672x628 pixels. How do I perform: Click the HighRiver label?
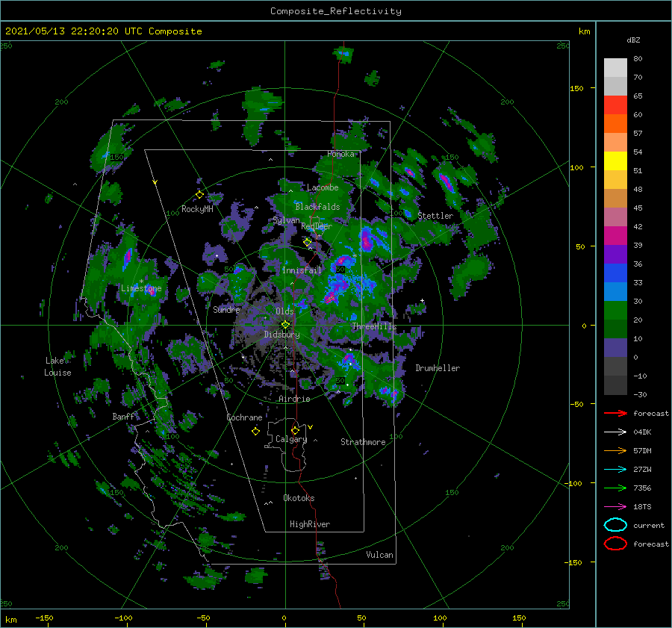coord(310,524)
